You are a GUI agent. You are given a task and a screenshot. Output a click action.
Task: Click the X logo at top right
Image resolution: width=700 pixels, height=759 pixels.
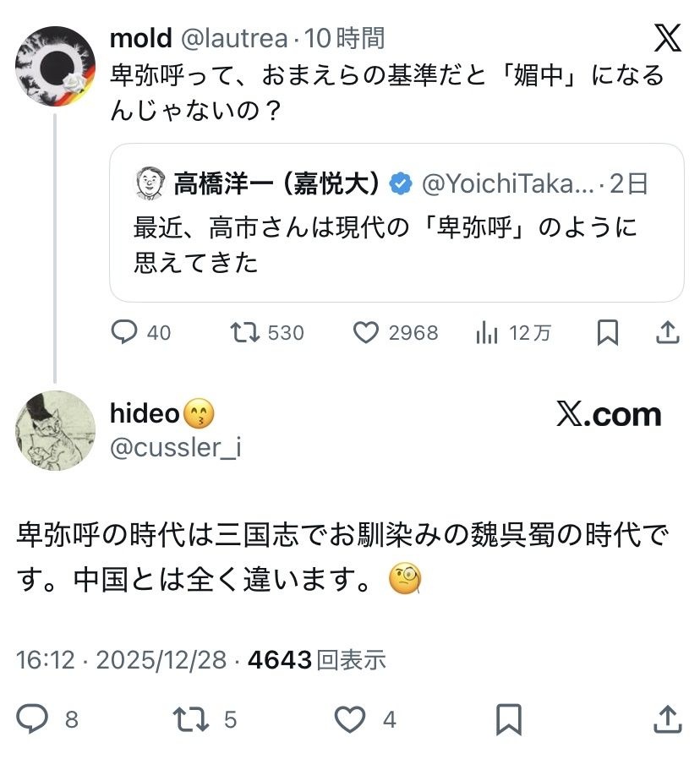click(667, 38)
